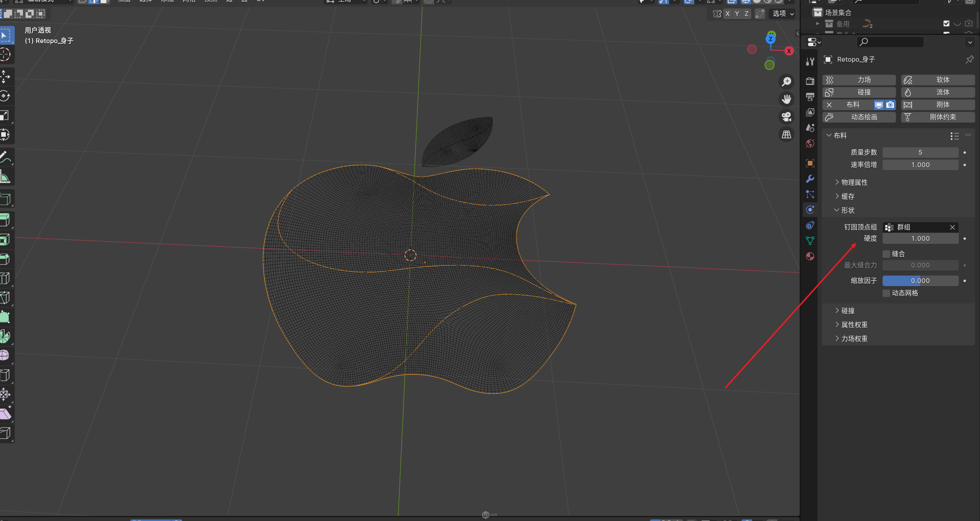Choose the Scale tool
Image resolution: width=980 pixels, height=521 pixels.
5,116
